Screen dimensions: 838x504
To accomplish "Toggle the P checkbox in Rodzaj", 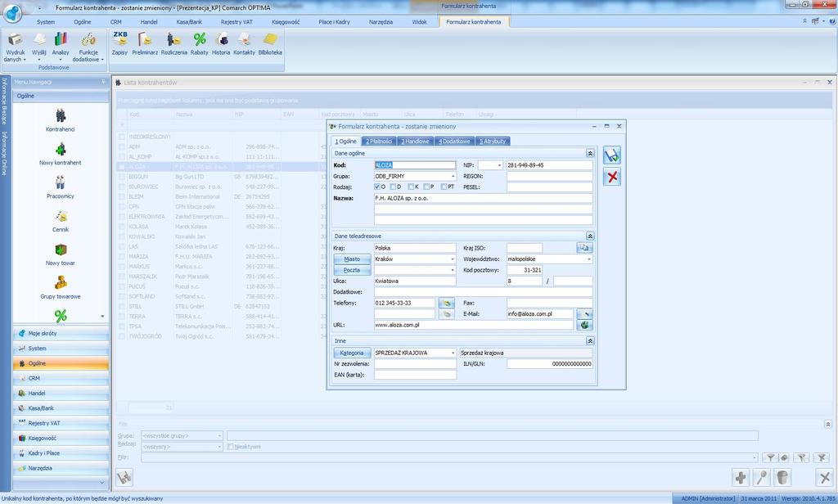I will click(426, 187).
